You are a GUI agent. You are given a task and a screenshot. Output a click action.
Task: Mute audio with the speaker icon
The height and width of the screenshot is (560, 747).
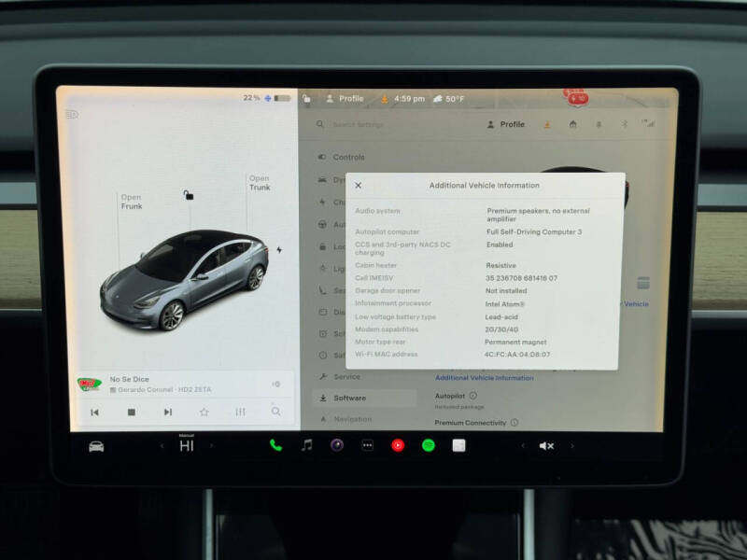click(547, 446)
